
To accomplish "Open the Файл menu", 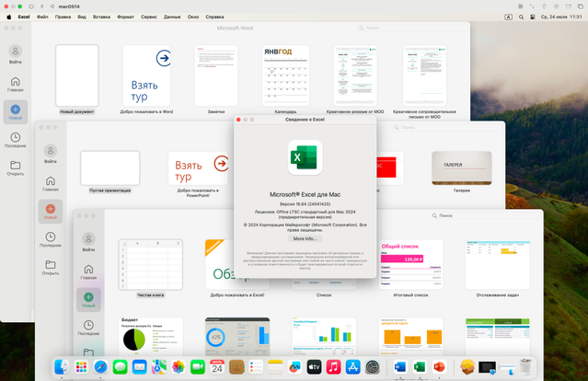I will pyautogui.click(x=42, y=17).
